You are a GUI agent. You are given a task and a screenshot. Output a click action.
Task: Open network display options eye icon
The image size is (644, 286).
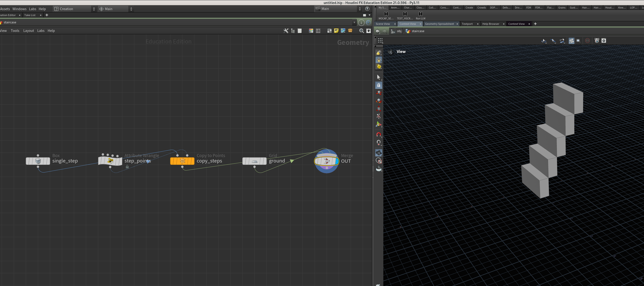pyautogui.click(x=368, y=31)
